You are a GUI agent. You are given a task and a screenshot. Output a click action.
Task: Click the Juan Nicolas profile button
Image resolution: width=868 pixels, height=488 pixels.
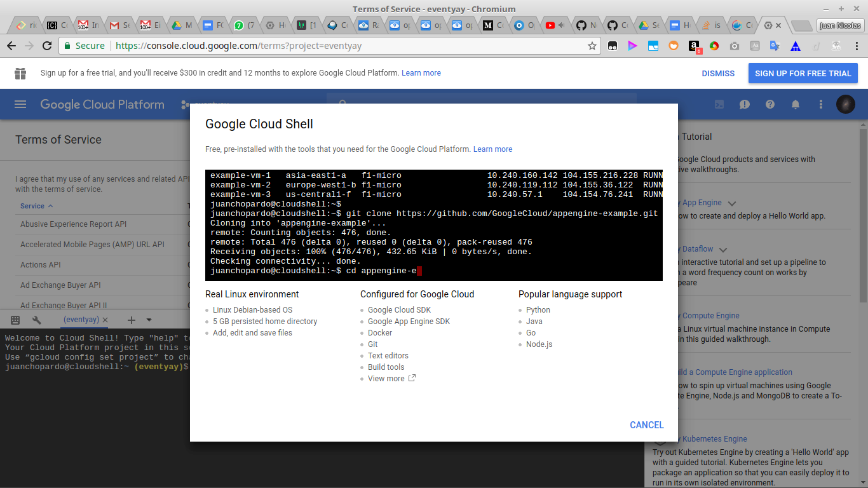coord(840,25)
